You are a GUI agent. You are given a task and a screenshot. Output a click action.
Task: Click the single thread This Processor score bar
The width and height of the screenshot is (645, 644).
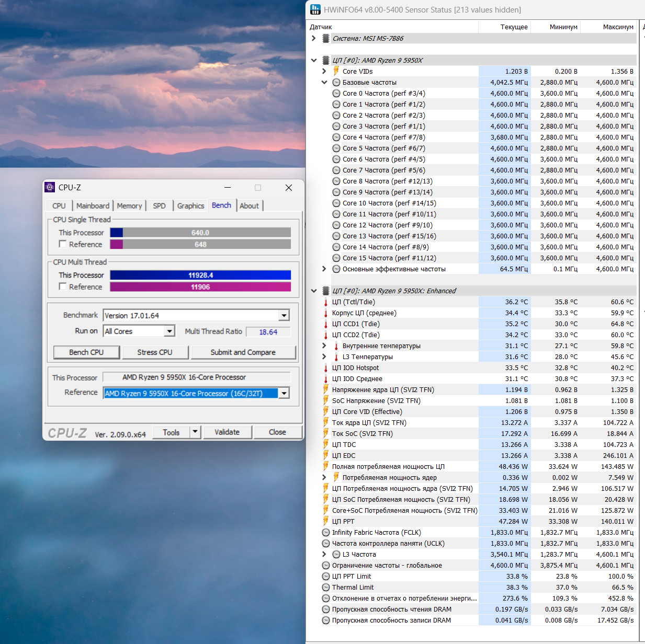(200, 233)
